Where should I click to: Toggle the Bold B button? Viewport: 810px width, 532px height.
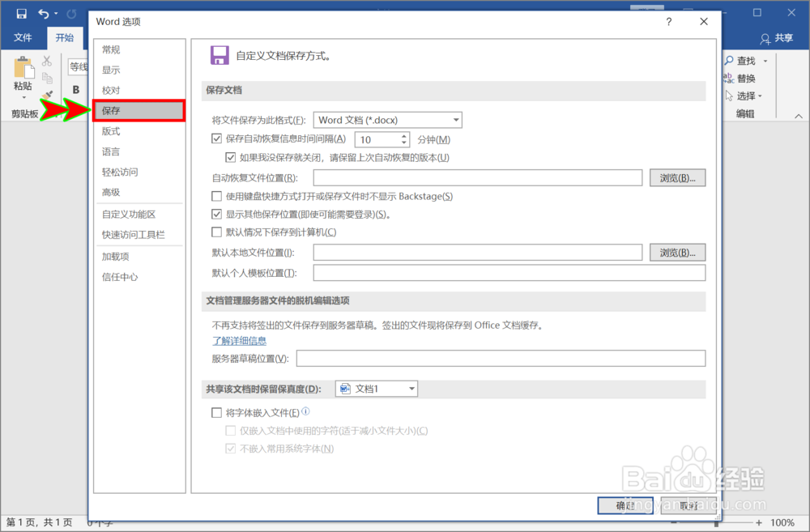point(76,90)
